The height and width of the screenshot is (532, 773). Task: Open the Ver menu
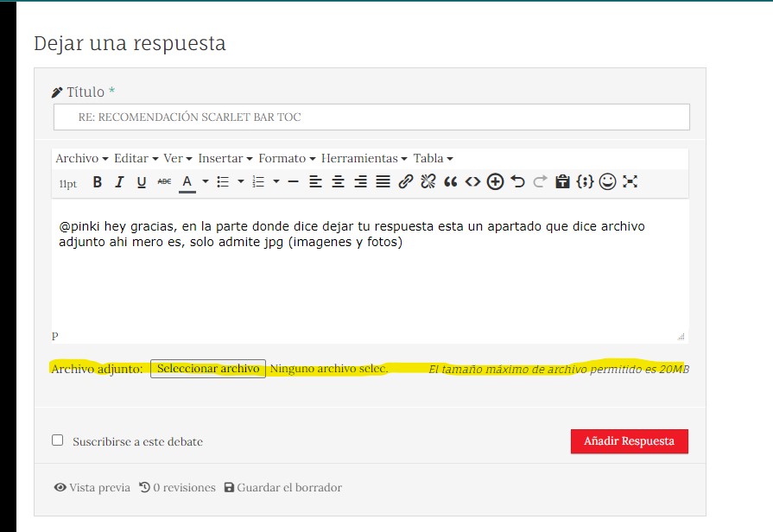point(177,158)
